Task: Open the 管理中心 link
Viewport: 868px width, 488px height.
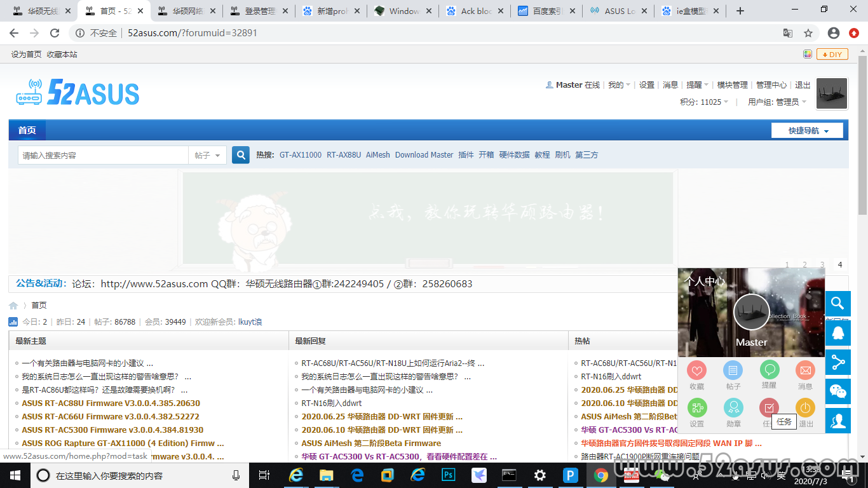Action: tap(771, 85)
